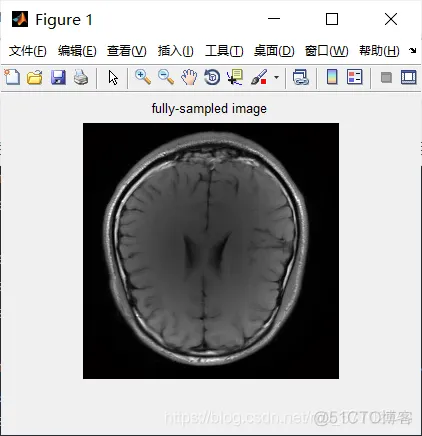Hide plot tools using the gray square icon
This screenshot has width=422, height=436.
(386, 78)
